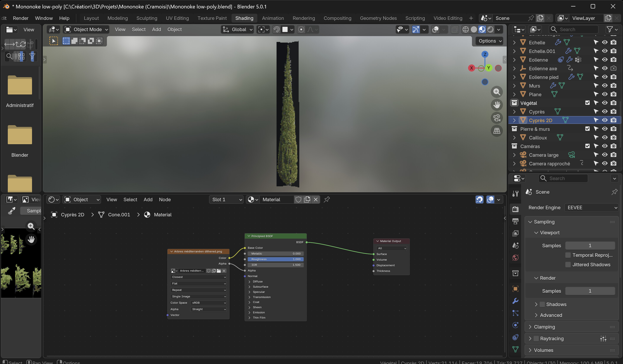Open the Render menu
The height and width of the screenshot is (364, 623).
coord(21,18)
